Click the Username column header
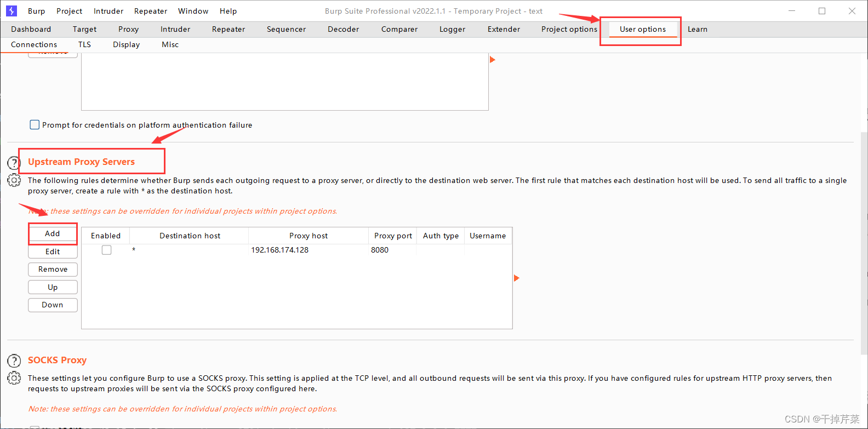The height and width of the screenshot is (429, 868). coord(488,236)
